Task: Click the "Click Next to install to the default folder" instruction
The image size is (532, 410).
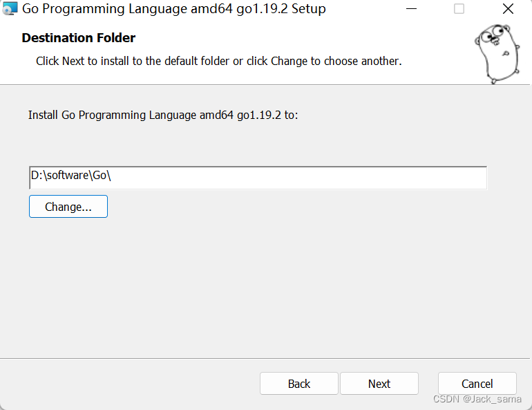Action: [219, 61]
